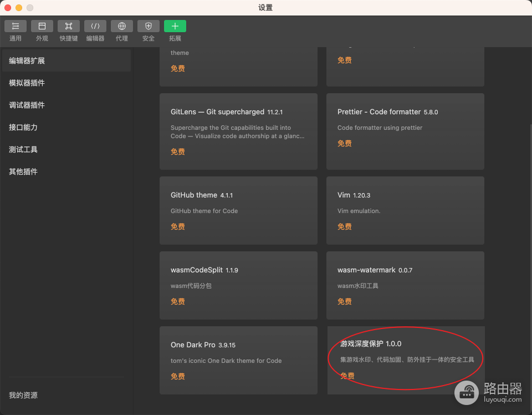The width and height of the screenshot is (532, 415).
Task: Click 免费 under One Dark Pro
Action: pos(178,376)
